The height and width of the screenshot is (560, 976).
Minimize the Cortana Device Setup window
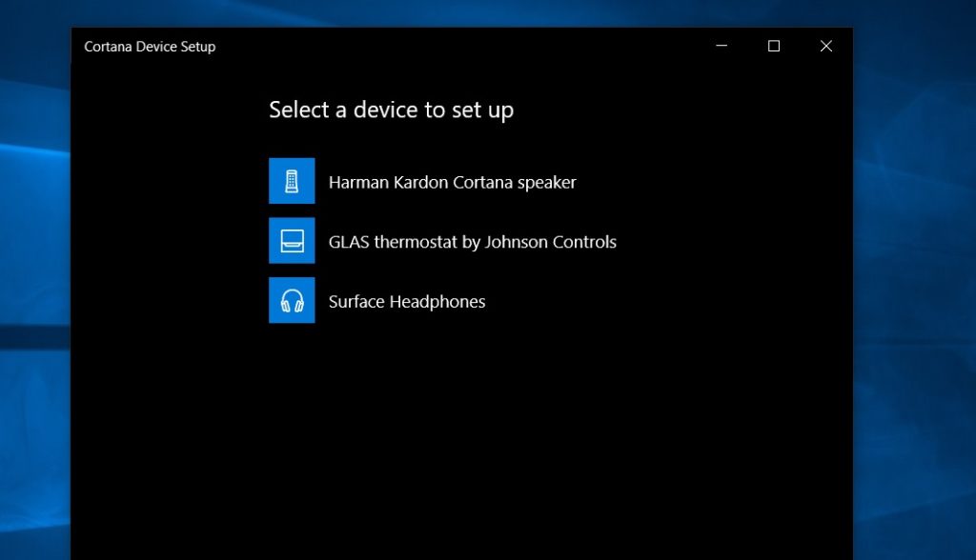(721, 46)
